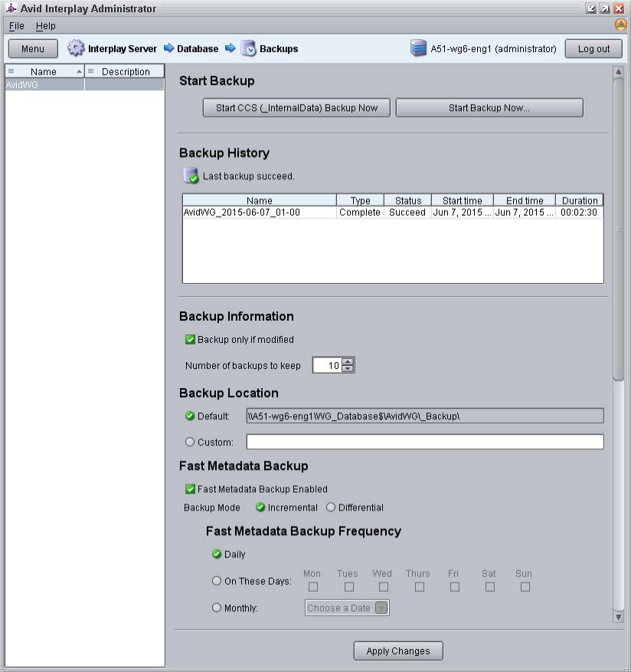Click the Type column header in Backup History
Screen dimensions: 631x672
tap(360, 200)
